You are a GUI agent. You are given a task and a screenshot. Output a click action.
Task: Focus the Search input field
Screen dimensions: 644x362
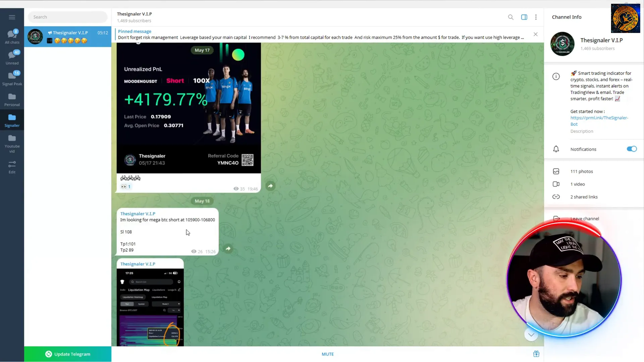(x=67, y=17)
